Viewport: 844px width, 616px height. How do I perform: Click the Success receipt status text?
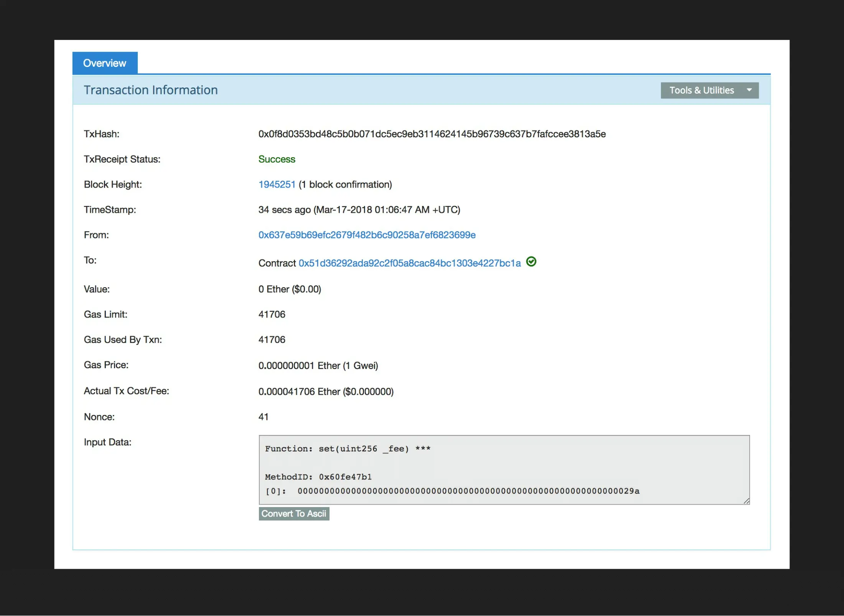tap(277, 159)
